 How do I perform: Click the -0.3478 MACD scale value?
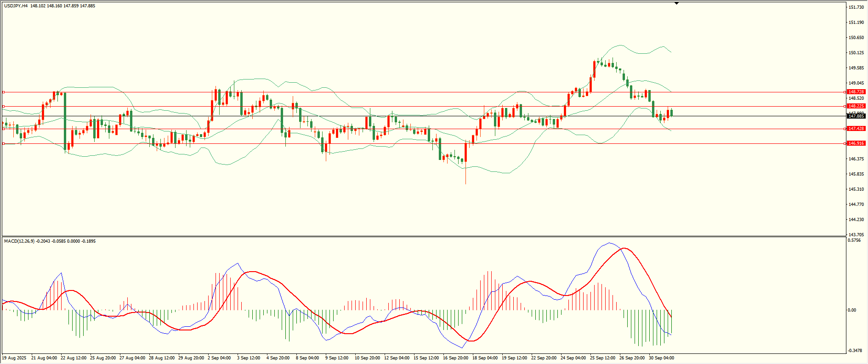(855, 351)
